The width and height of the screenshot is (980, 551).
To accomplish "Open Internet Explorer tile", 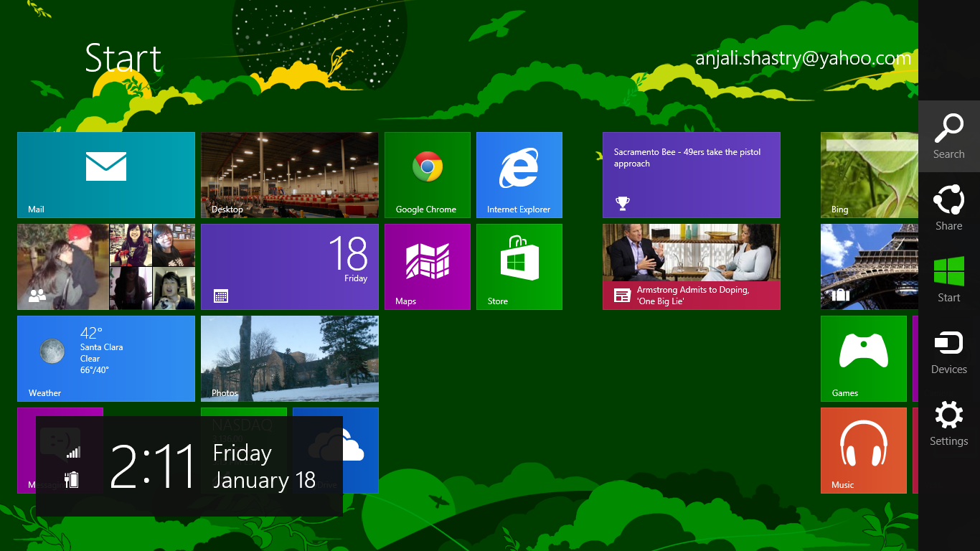I will [x=519, y=174].
